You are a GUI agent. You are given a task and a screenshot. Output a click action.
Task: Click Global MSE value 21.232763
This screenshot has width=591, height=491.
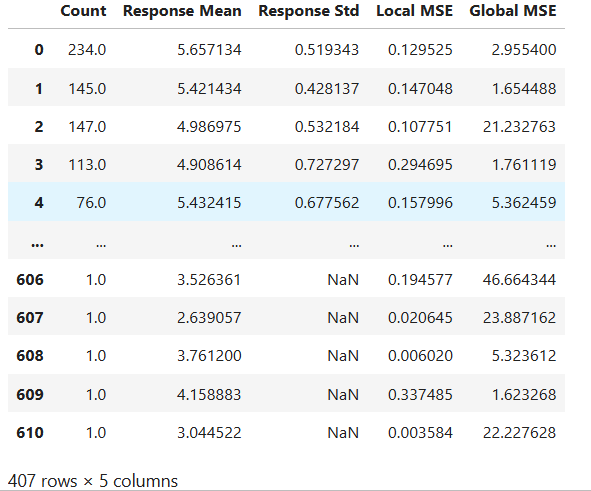coord(519,127)
